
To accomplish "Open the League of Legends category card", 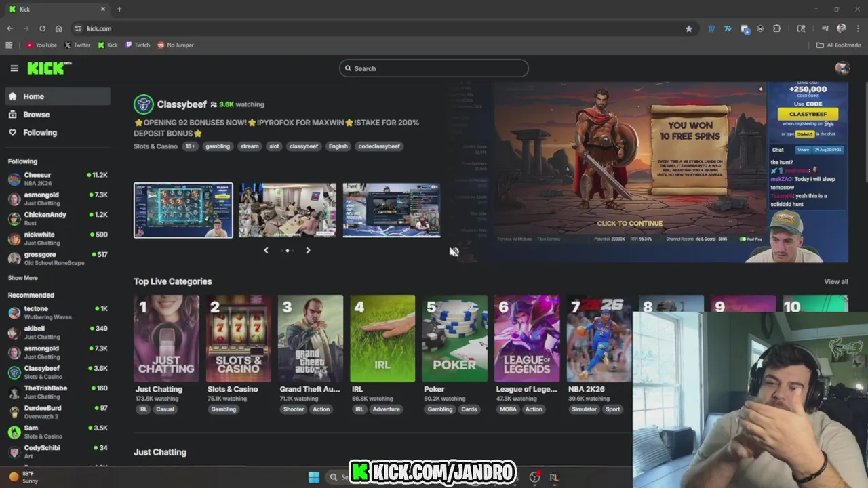I will coord(527,338).
